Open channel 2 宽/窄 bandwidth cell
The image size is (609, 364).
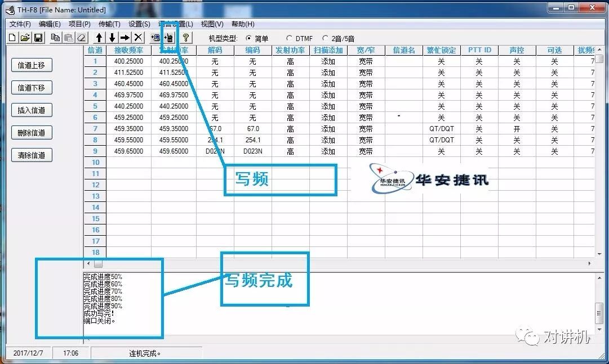click(x=367, y=73)
